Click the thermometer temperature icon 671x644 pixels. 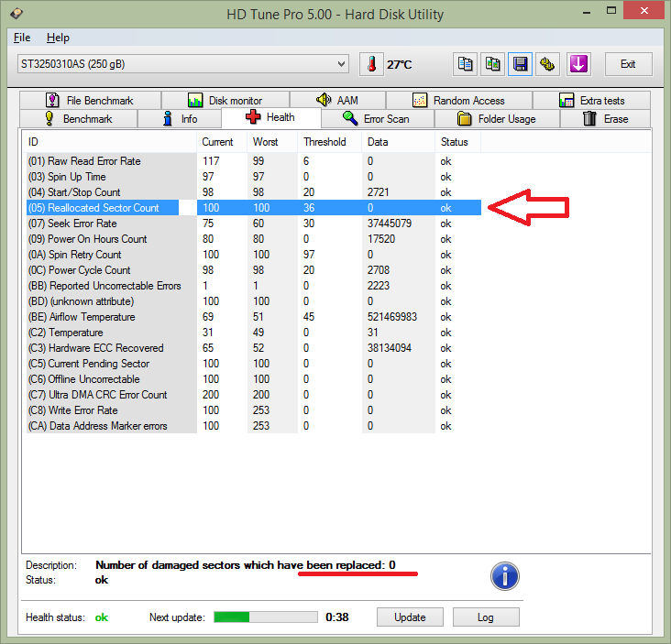click(x=371, y=64)
